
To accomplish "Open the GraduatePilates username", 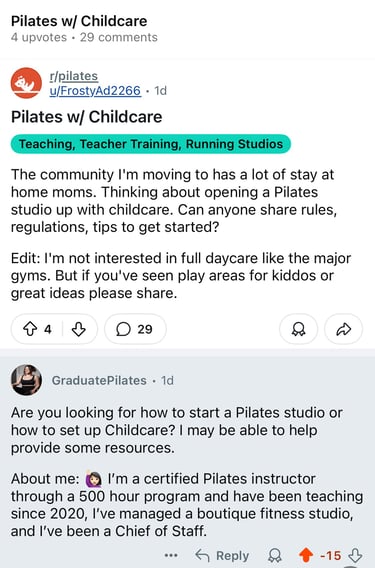I will 99,380.
